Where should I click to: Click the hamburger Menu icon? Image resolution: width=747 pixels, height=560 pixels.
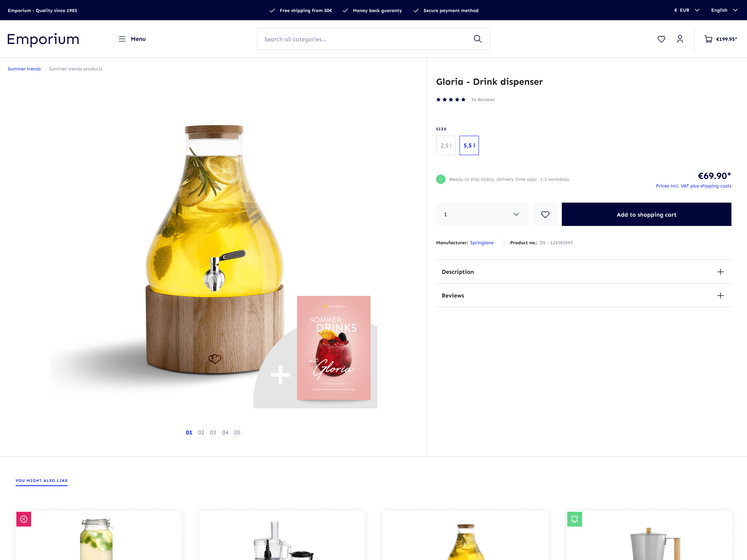tap(122, 39)
